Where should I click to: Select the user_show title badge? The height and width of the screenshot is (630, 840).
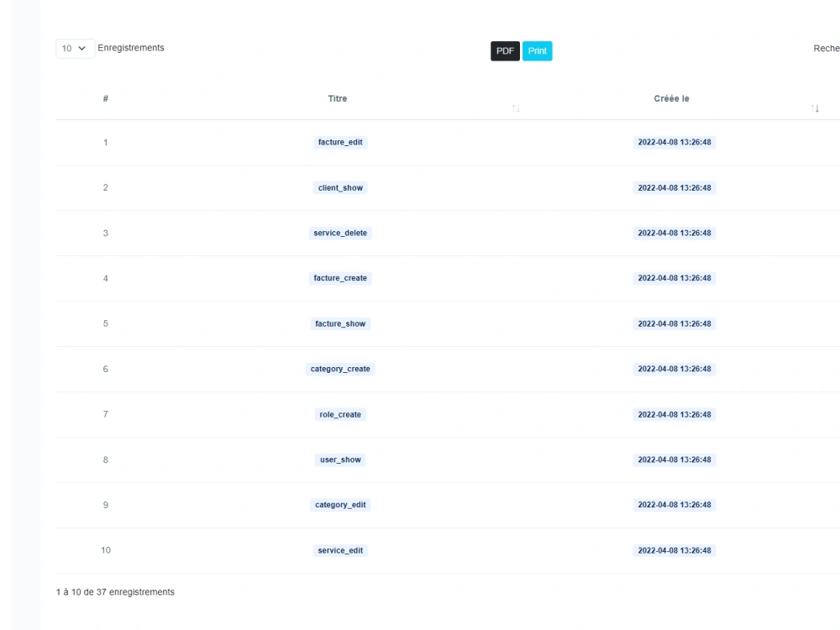point(340,459)
